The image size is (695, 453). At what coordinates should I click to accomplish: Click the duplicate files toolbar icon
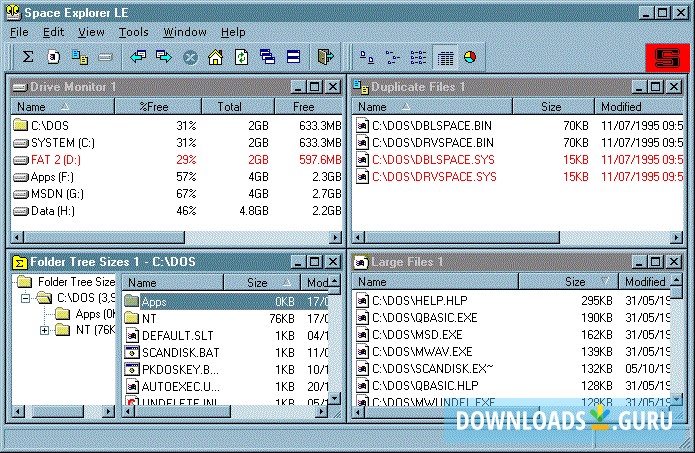coord(80,57)
